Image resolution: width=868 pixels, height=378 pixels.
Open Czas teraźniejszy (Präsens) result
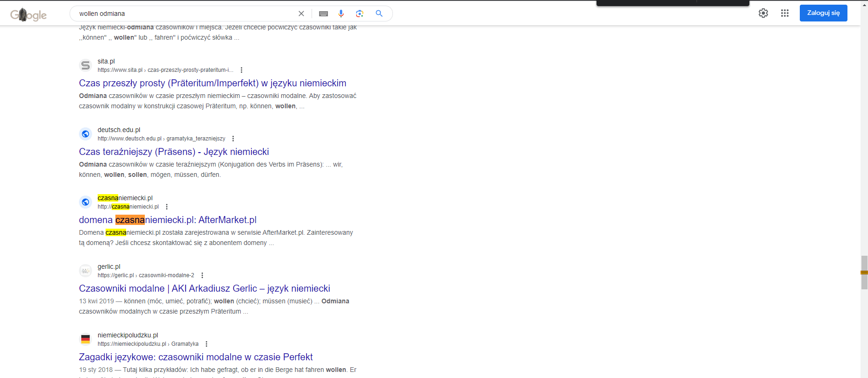(x=174, y=152)
